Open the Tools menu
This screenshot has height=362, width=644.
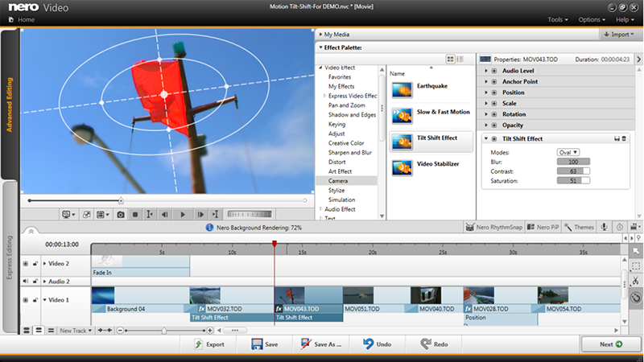tap(557, 19)
